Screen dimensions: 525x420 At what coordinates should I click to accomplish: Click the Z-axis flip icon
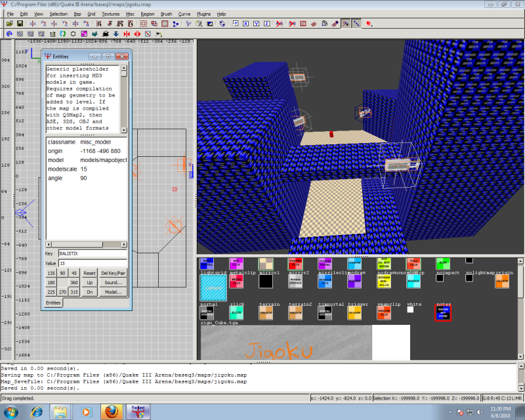[75, 24]
